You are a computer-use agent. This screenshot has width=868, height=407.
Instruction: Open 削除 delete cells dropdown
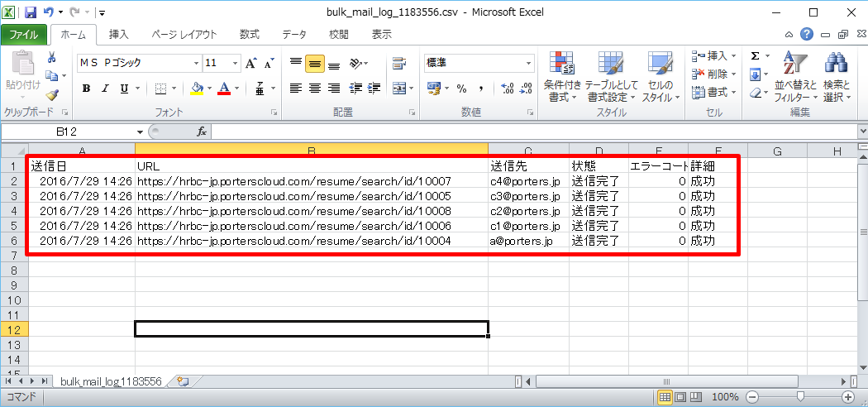[x=714, y=74]
